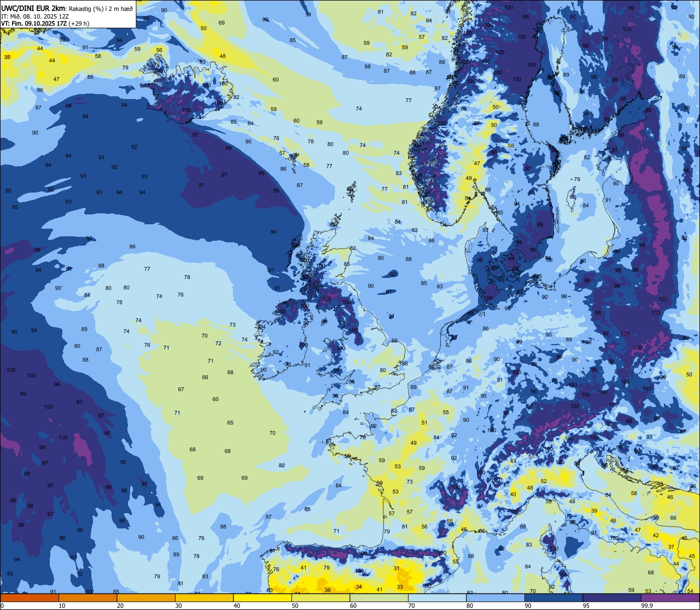Click the 90–95% blue legend segment
The image size is (700, 610).
[x=554, y=598]
